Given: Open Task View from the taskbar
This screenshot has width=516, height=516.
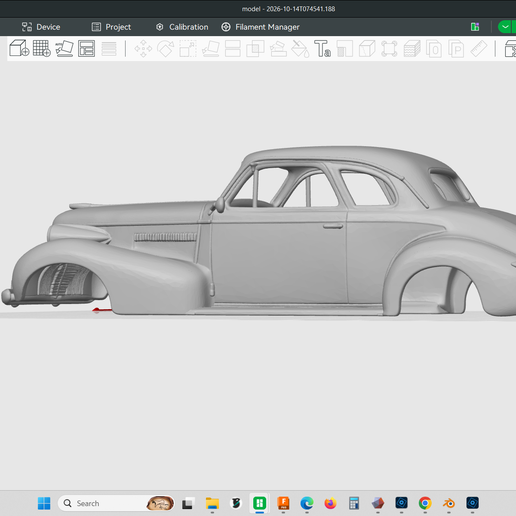Looking at the screenshot, I should point(187,503).
